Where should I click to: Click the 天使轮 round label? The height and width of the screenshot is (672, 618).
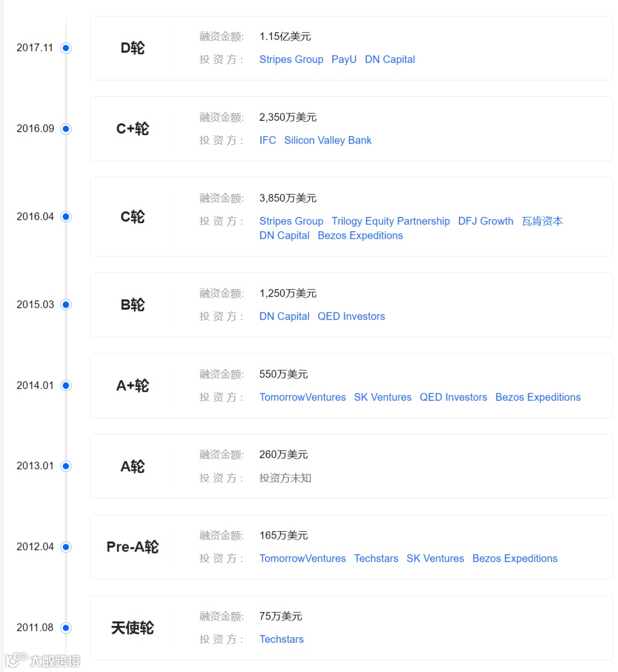coord(132,628)
